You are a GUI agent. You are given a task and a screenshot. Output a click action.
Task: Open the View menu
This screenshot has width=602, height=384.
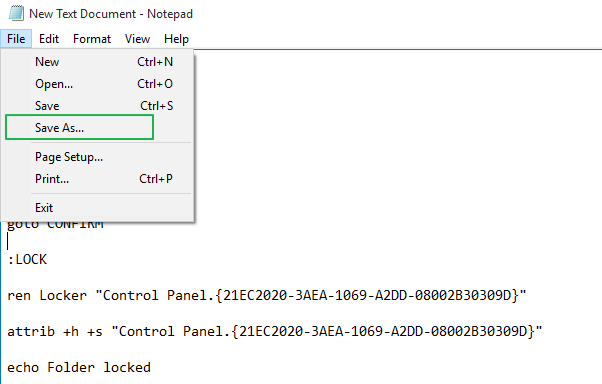click(x=137, y=39)
